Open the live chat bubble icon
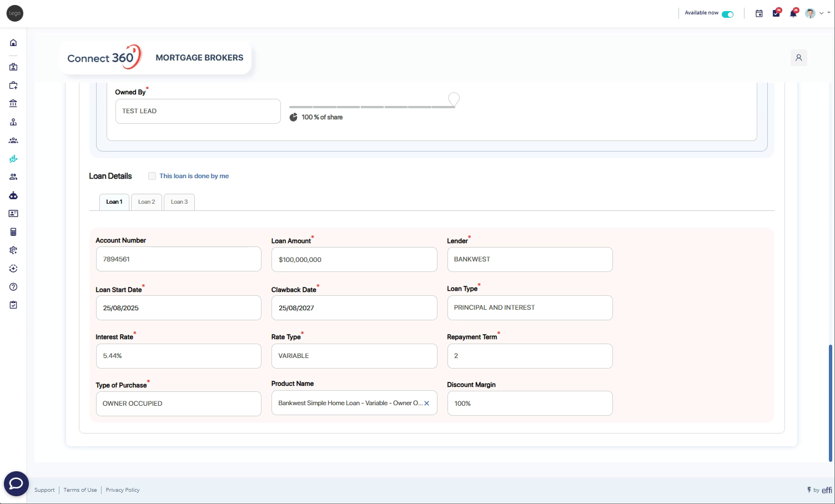This screenshot has width=835, height=504. click(x=16, y=483)
